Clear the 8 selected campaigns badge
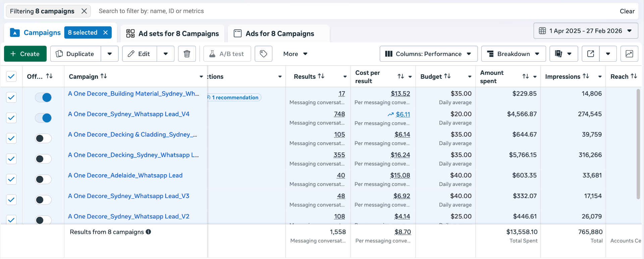This screenshot has height=259, width=644. [x=105, y=33]
